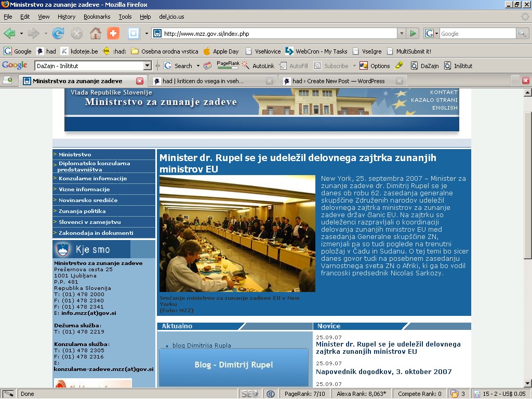Open the Google Search button dropdown arrow
This screenshot has width=532, height=399.
(198, 66)
